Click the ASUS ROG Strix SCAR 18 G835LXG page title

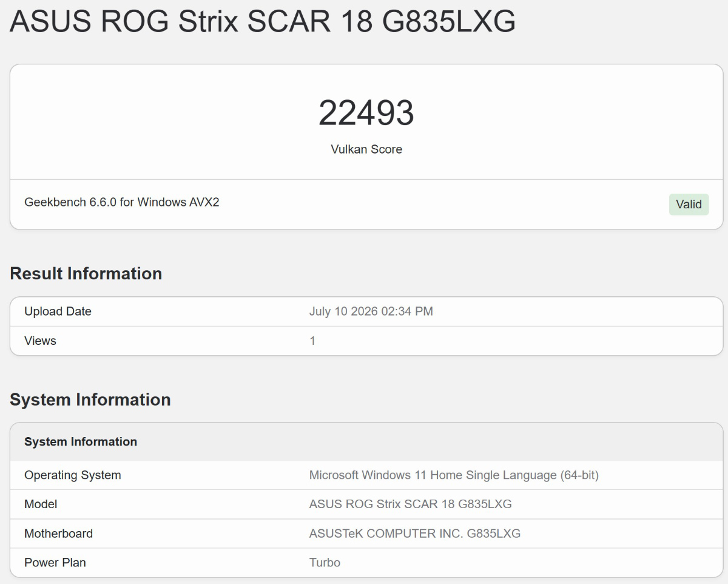tap(263, 21)
